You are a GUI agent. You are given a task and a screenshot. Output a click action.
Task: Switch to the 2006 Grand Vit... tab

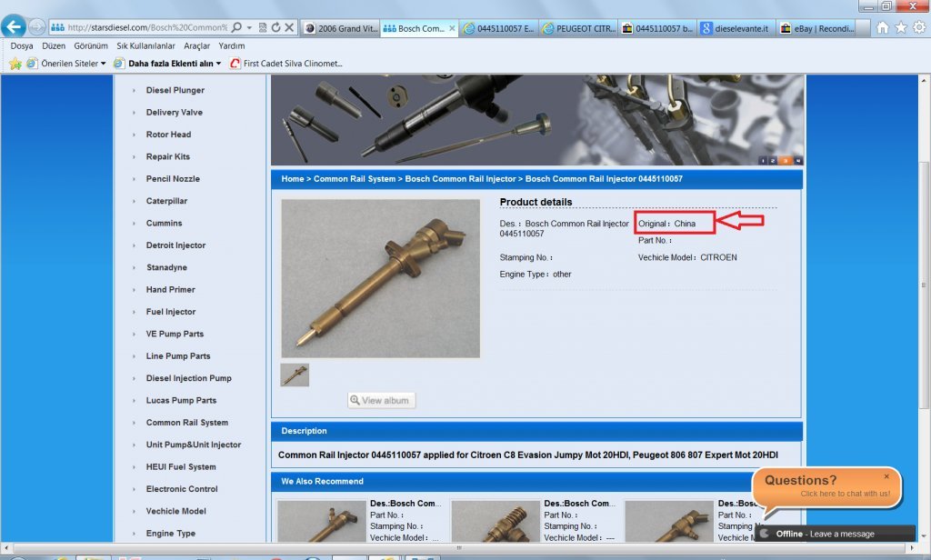(340, 28)
